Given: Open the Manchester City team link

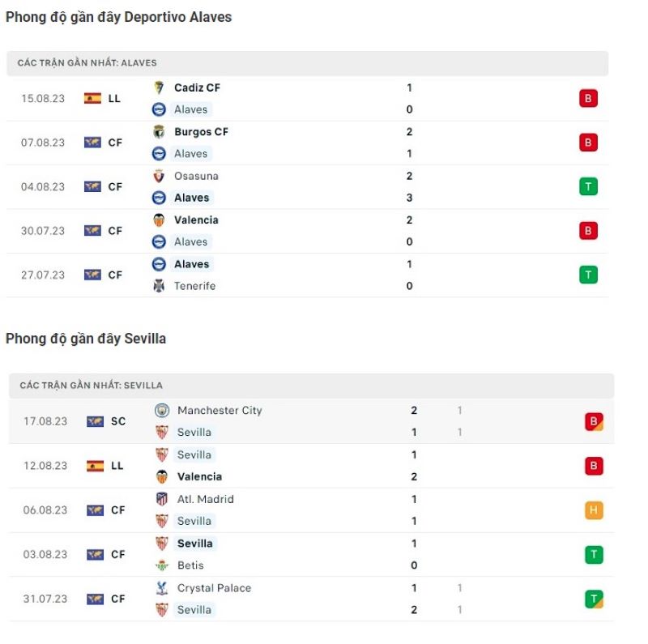Looking at the screenshot, I should (220, 411).
